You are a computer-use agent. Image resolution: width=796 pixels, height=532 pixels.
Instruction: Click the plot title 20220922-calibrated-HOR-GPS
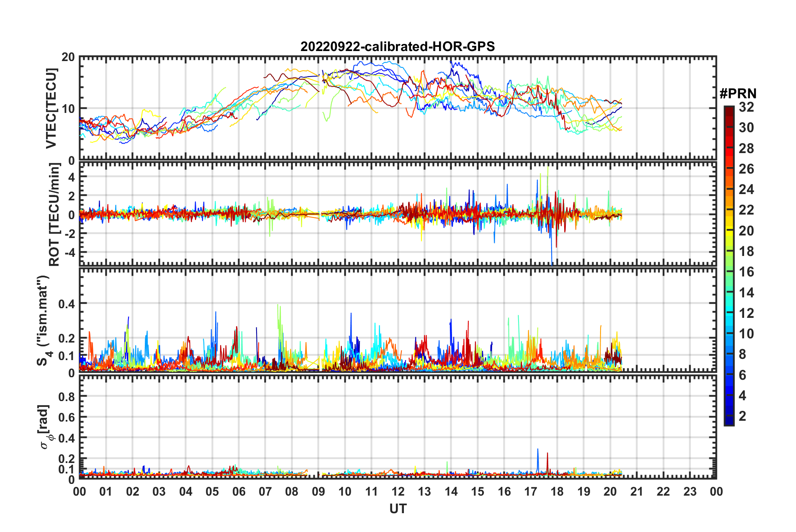click(x=398, y=46)
